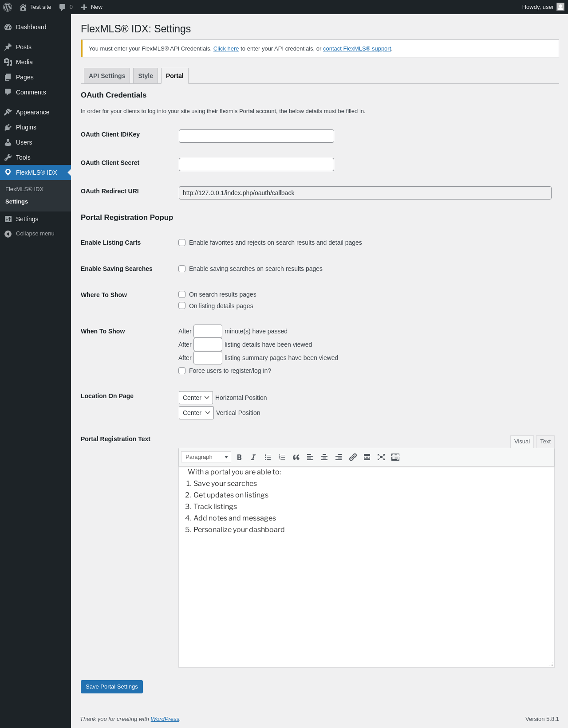This screenshot has width=568, height=728.
Task: Toggle italic formatting in editor
Action: coord(253,457)
